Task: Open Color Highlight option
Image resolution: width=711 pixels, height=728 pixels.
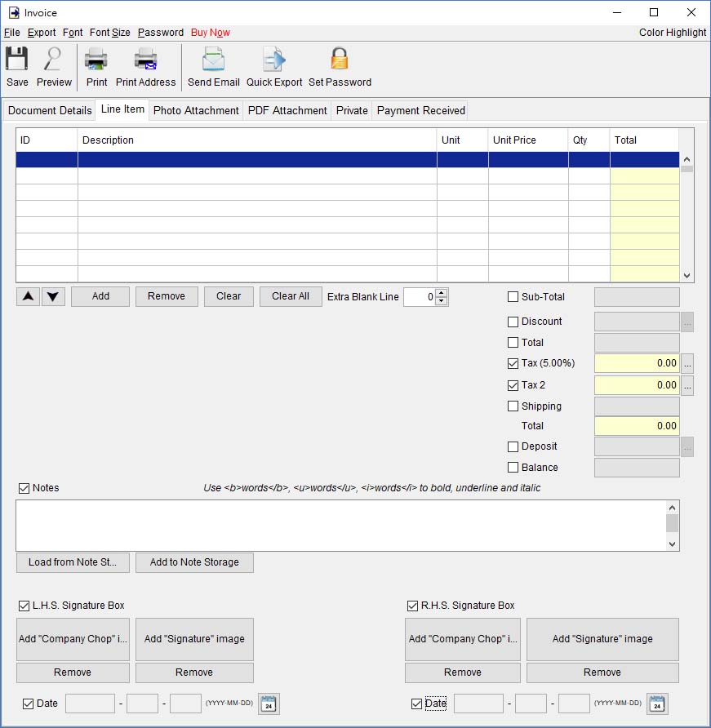Action: 672,33
